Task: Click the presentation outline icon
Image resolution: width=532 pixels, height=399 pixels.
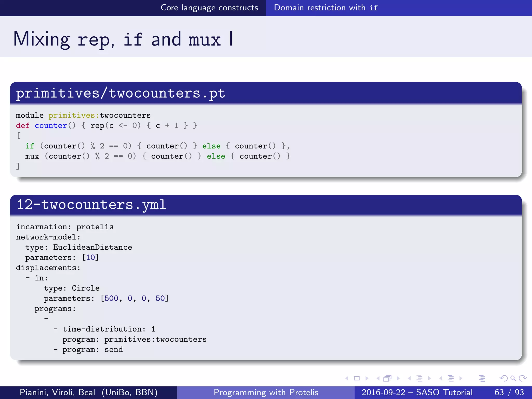Action: pos(482,378)
